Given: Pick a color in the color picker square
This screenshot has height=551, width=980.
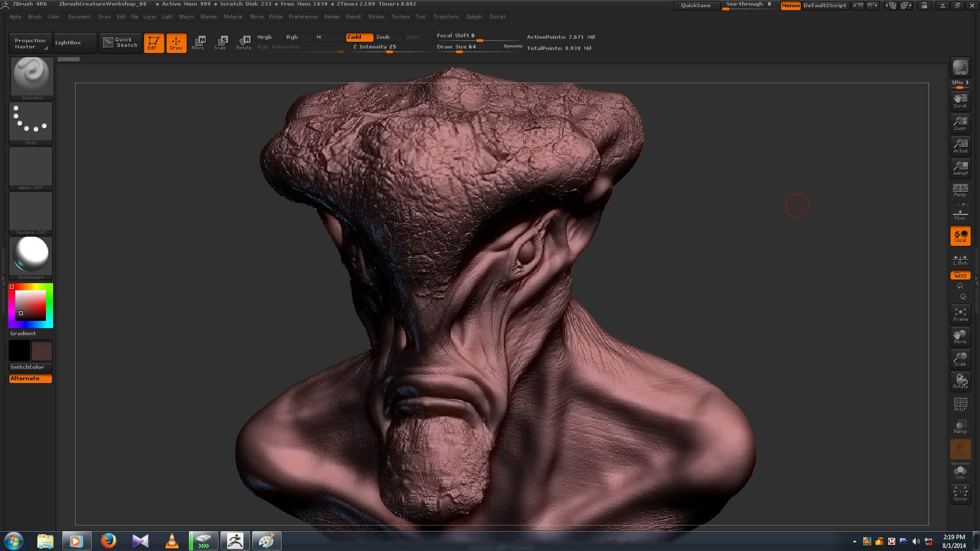Looking at the screenshot, I should coord(31,305).
